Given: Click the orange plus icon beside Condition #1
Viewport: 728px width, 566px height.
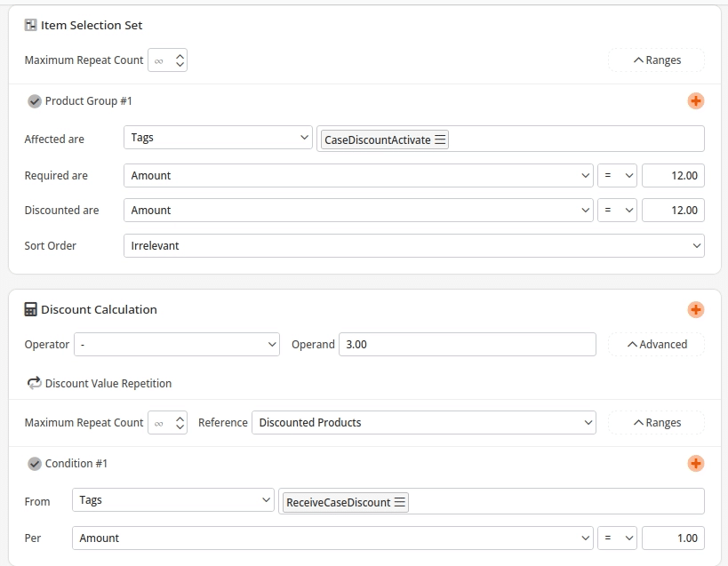Looking at the screenshot, I should pyautogui.click(x=695, y=464).
